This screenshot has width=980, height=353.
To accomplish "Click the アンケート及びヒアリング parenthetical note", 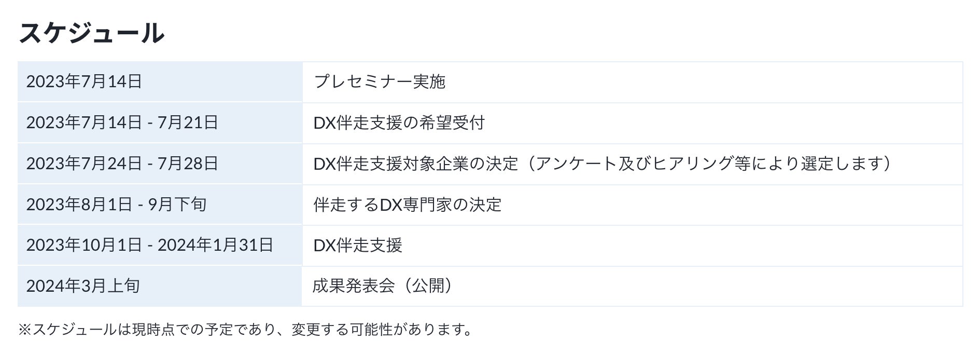I will coord(705,164).
